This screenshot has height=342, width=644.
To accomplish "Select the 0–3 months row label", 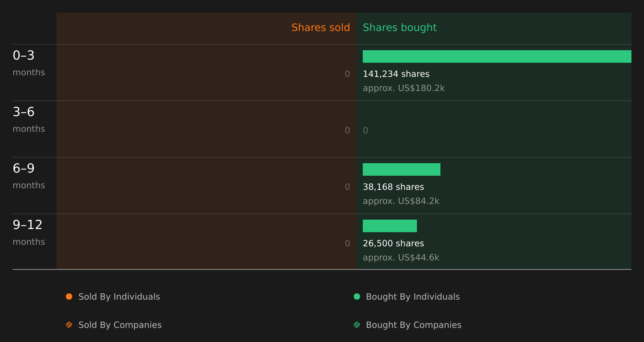I will click(29, 63).
